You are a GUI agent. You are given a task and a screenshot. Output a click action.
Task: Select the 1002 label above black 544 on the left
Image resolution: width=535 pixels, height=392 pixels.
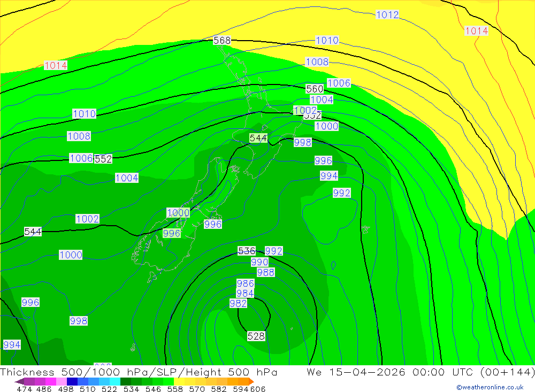(87, 219)
